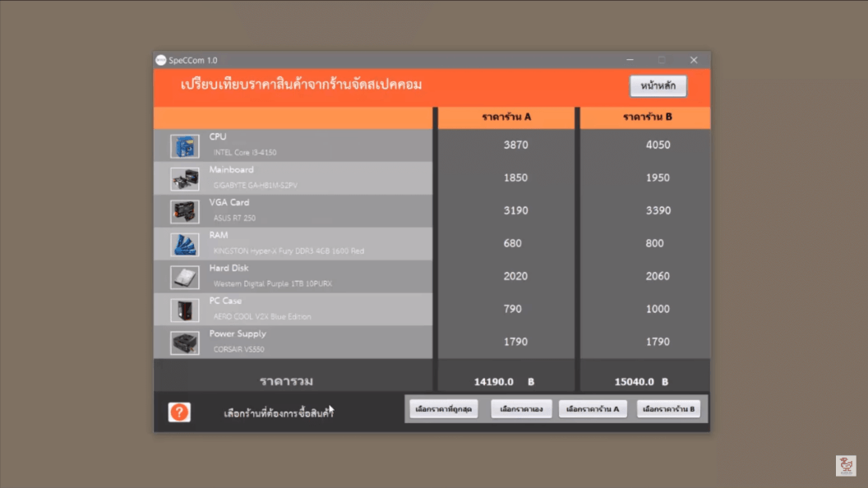Select the Hard Disk icon
Image resolution: width=868 pixels, height=488 pixels.
[185, 278]
